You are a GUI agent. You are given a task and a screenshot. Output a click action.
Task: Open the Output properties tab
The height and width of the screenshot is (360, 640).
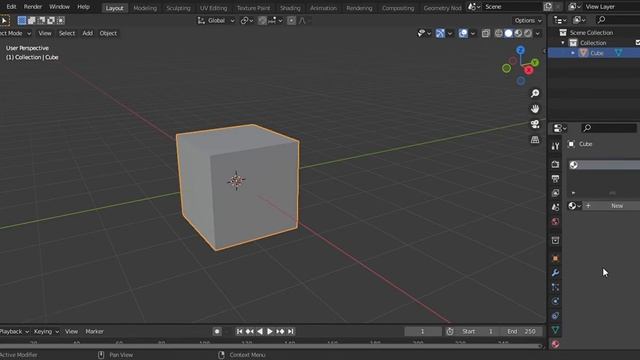tap(555, 178)
